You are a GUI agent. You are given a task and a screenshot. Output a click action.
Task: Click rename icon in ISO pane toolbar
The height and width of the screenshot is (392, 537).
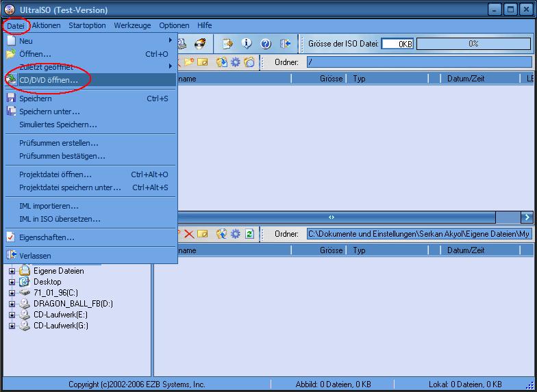tap(203, 62)
